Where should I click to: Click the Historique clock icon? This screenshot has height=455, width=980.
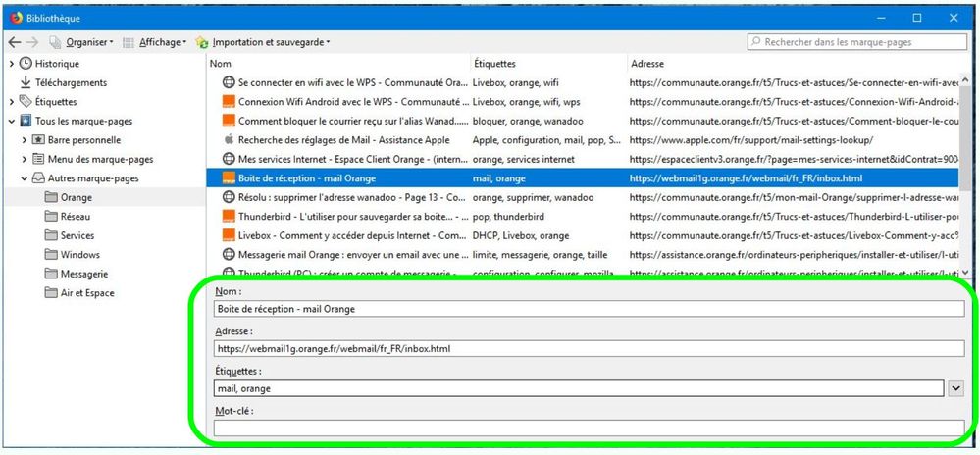[x=26, y=64]
